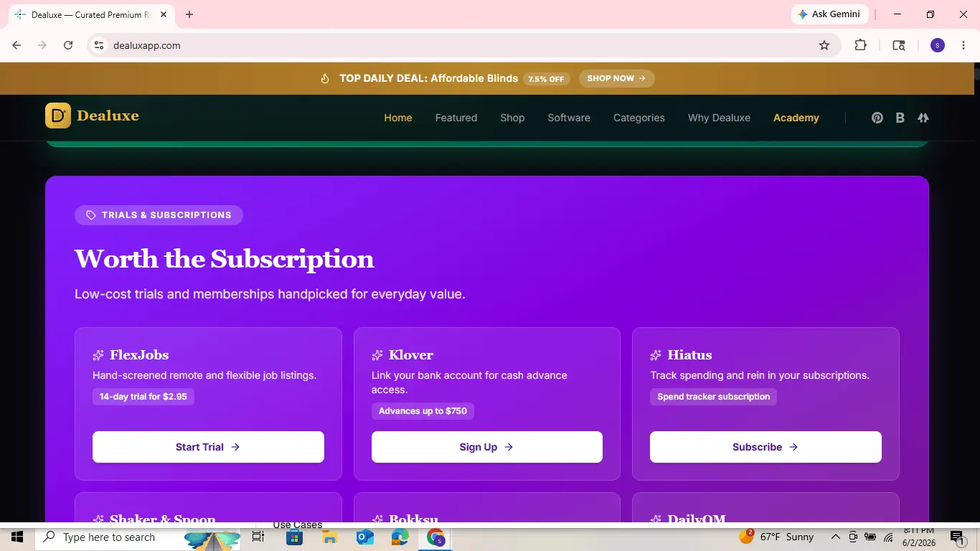This screenshot has width=980, height=551.
Task: Click the Dealuxe logo icon
Action: [x=58, y=116]
